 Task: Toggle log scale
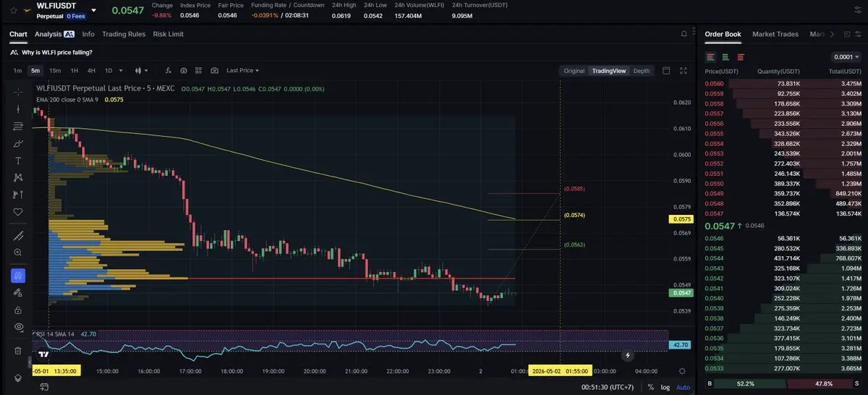(665, 387)
